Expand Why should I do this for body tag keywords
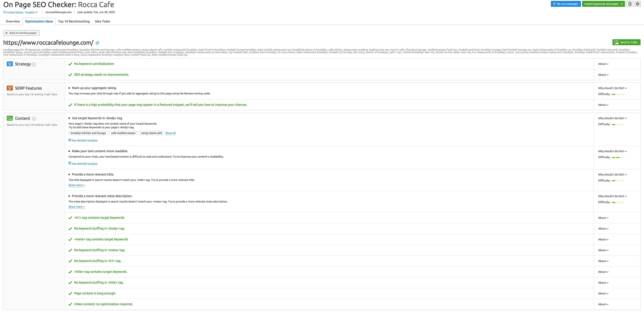Viewport: 644px width, 312px height. coord(612,118)
